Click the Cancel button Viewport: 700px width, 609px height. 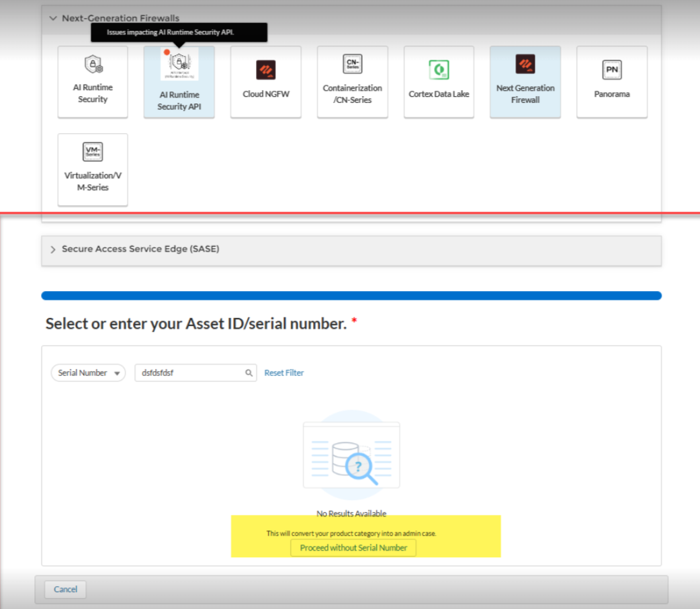[65, 590]
